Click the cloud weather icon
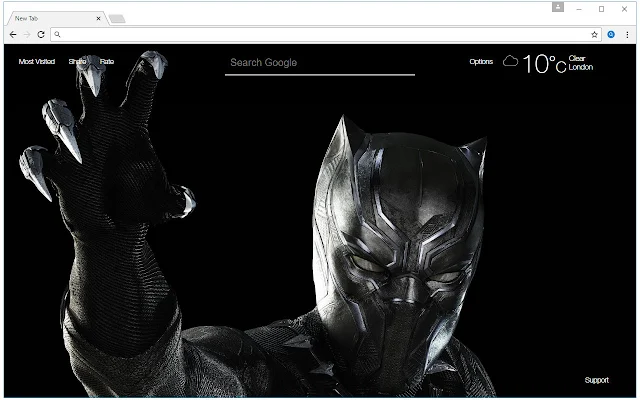The image size is (640, 400). click(x=510, y=61)
